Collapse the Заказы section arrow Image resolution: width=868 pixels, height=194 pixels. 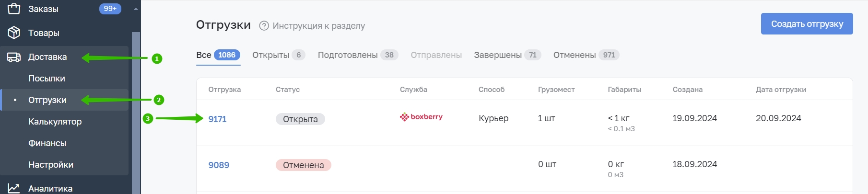(136, 9)
